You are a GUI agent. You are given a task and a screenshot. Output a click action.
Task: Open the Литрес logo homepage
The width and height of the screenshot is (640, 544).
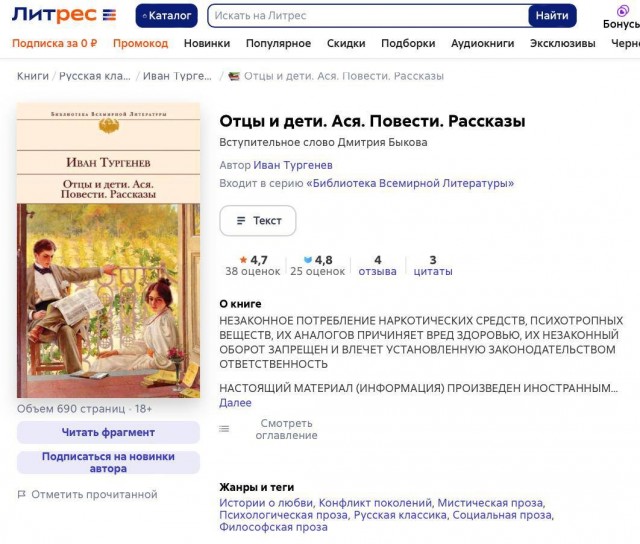[64, 15]
